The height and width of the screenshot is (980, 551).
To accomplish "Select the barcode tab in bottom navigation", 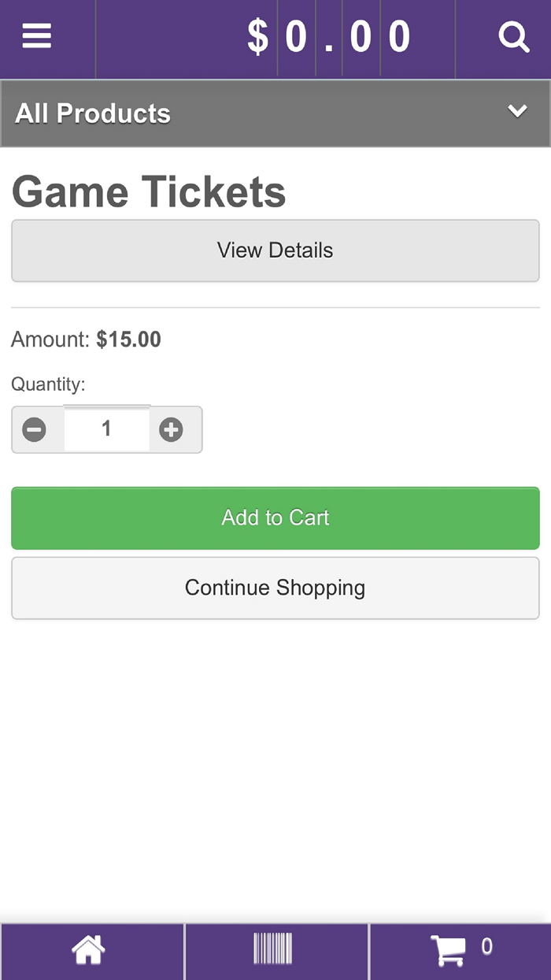I will (274, 950).
